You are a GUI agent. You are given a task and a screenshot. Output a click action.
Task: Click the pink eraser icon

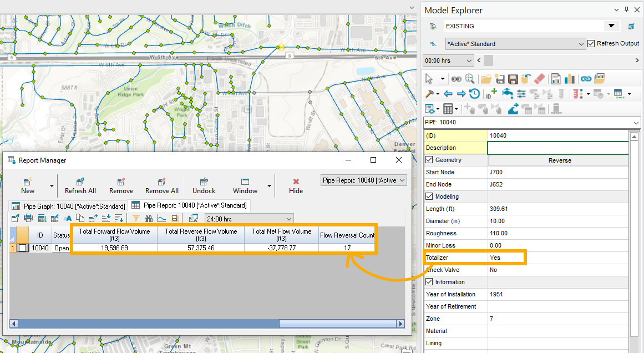(540, 78)
